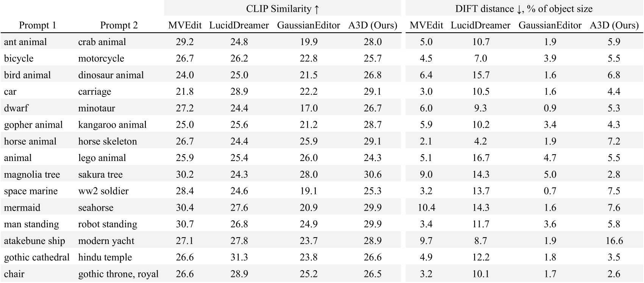Select the 'gothic throne, royal' cell
Viewport: 644px width, 283px height.
(118, 274)
